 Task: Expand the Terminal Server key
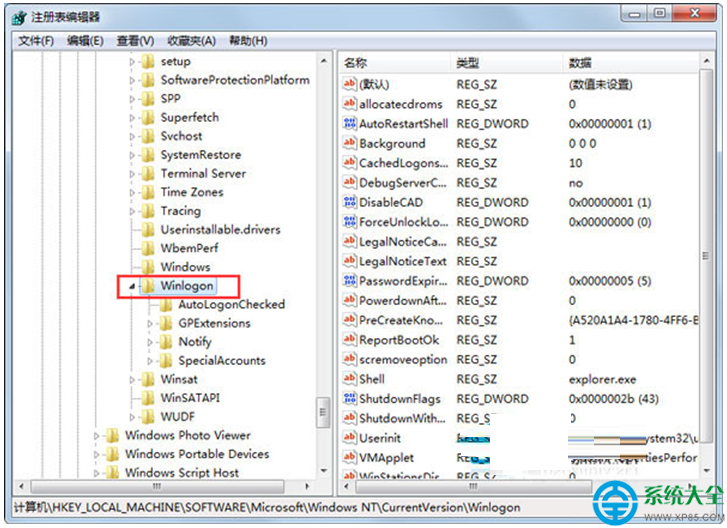132,174
